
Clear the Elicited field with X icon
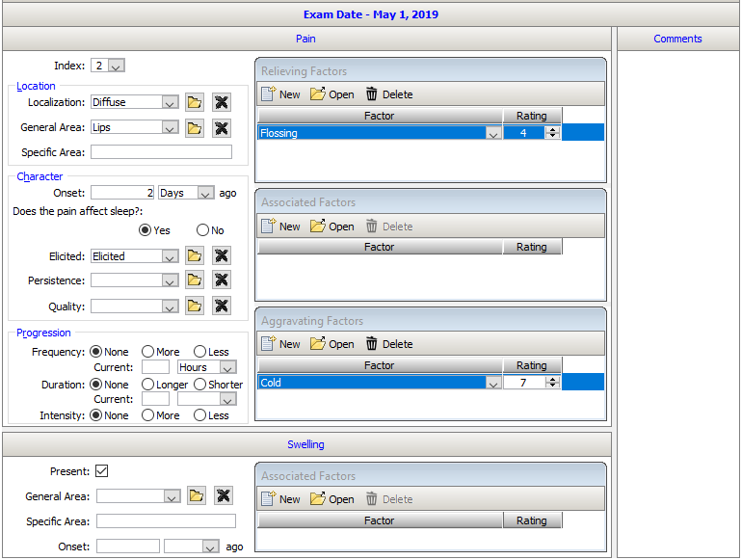[x=222, y=256]
